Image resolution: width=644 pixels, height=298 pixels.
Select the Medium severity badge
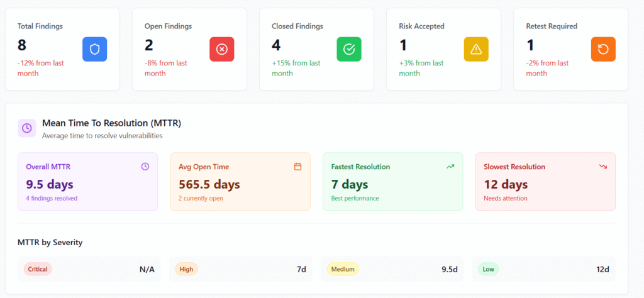[343, 269]
